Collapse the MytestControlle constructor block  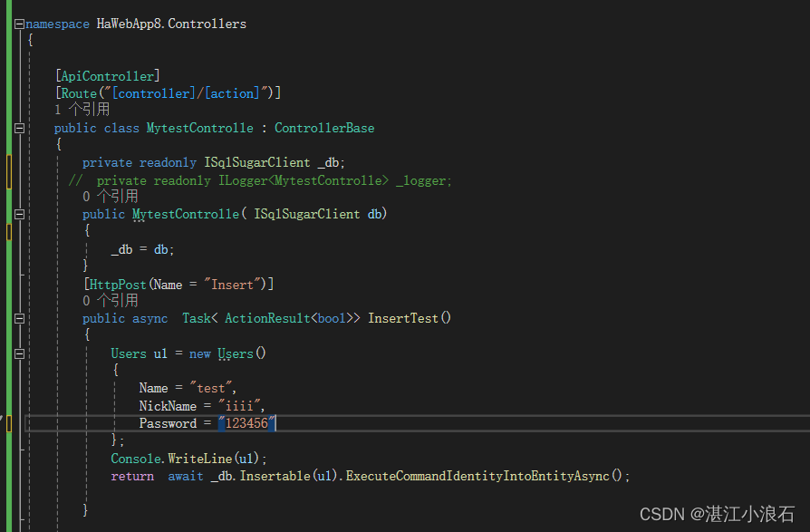[19, 215]
